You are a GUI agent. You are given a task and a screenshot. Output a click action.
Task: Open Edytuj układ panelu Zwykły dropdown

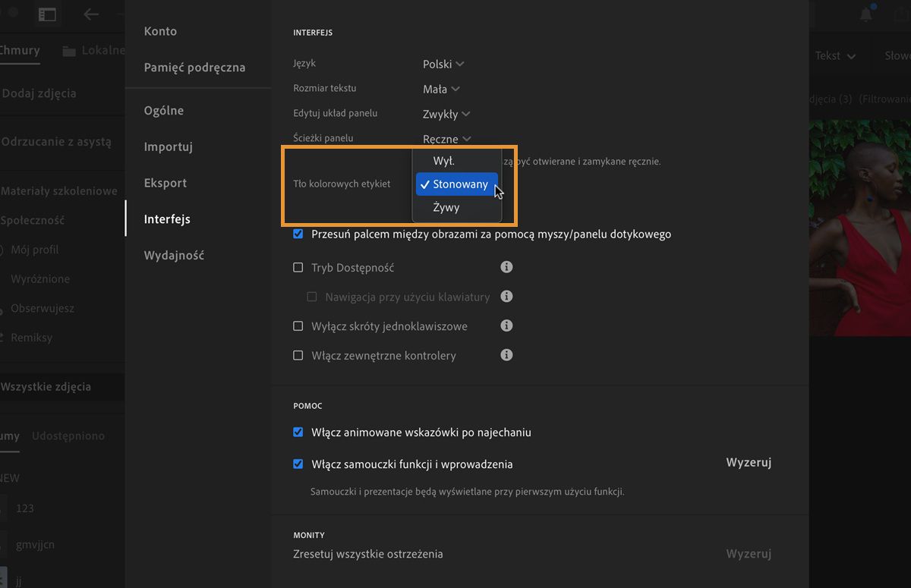[x=446, y=115]
